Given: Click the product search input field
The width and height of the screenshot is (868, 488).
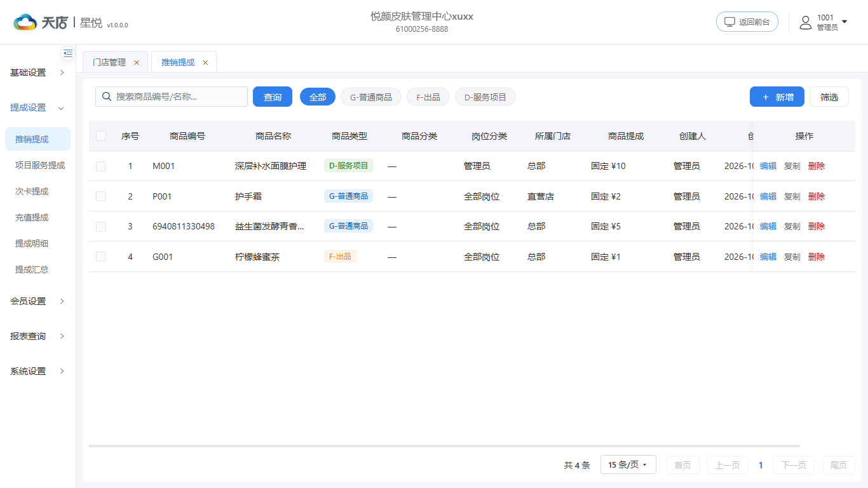Looking at the screenshot, I should point(172,97).
